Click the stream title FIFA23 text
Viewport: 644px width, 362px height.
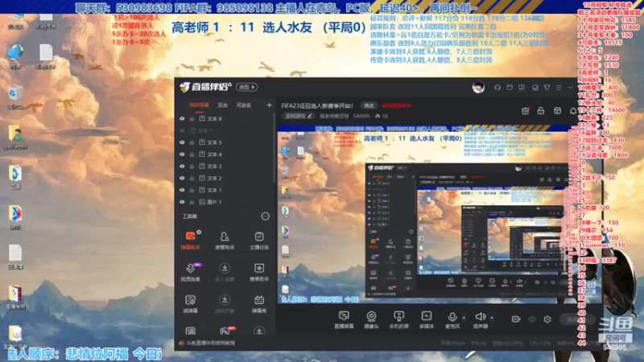tap(317, 105)
